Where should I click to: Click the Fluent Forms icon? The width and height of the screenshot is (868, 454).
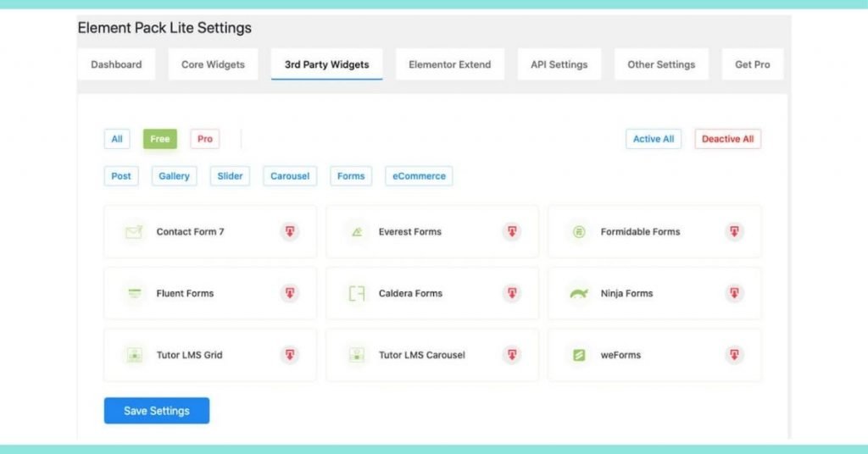click(135, 293)
